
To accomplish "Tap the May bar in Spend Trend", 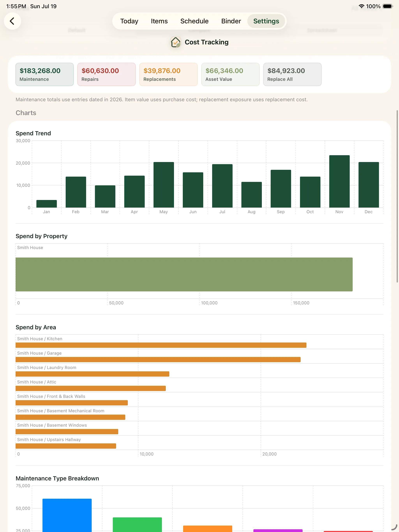I will click(164, 185).
